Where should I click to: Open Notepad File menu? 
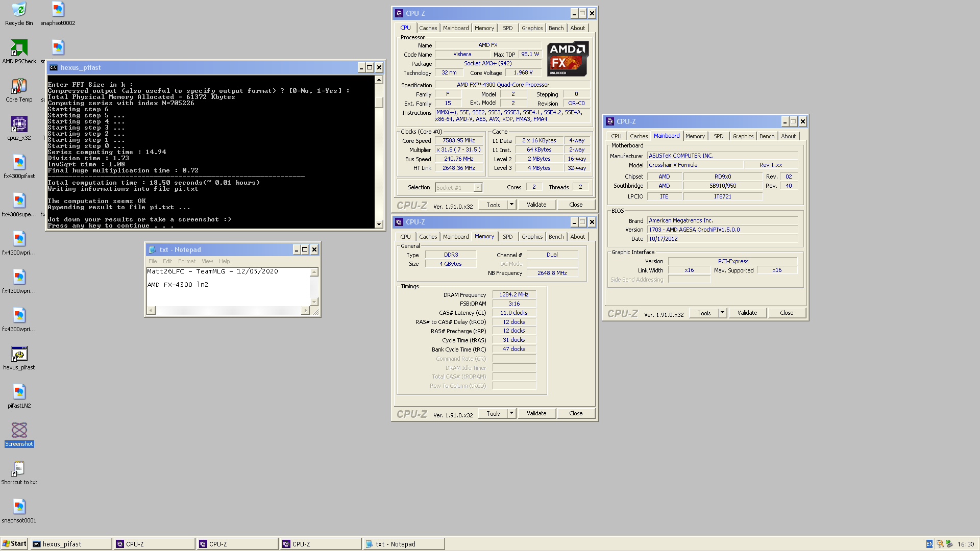(153, 261)
